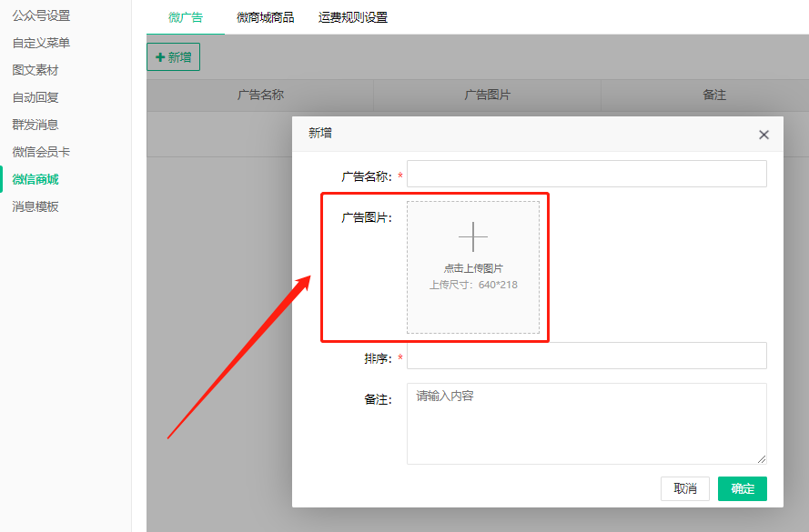Click the 点击上传图片 upload text
The image size is (809, 532).
click(x=473, y=268)
